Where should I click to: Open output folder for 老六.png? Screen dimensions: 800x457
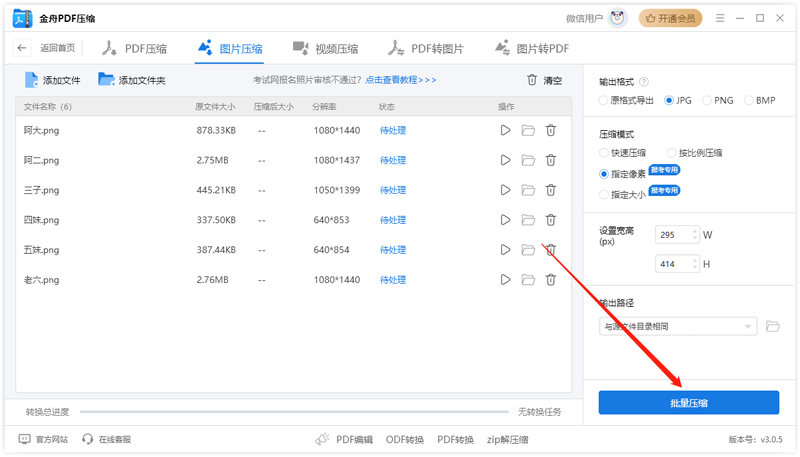[x=528, y=280]
